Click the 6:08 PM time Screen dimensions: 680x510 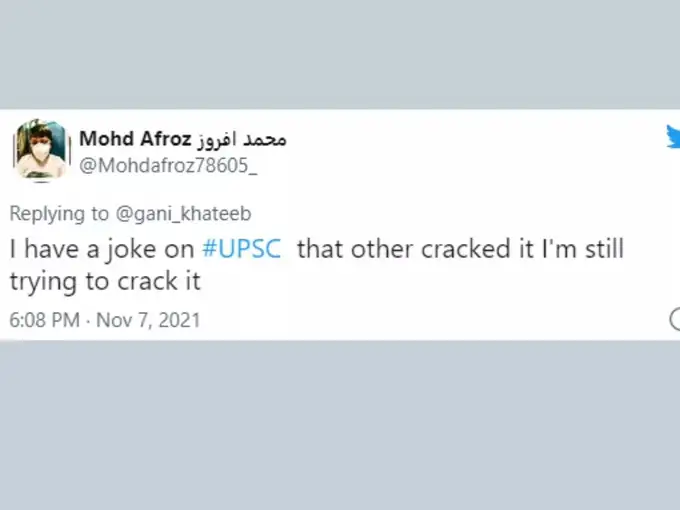pos(43,320)
